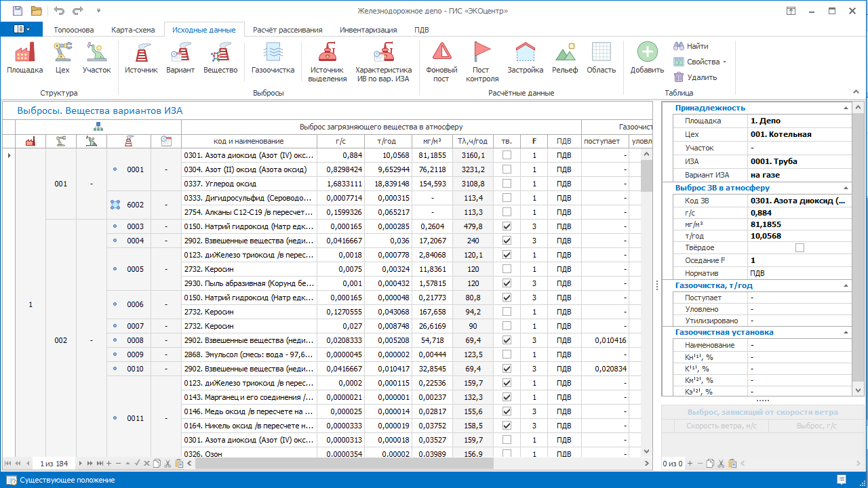Click the Undo arrow

point(59,11)
